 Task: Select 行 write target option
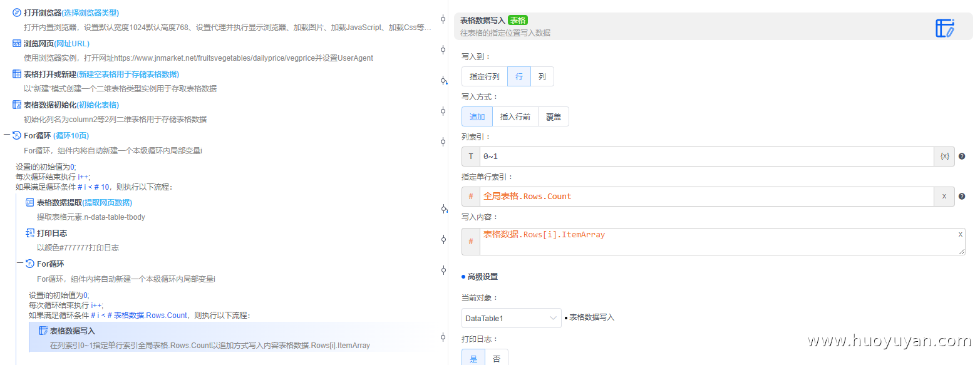[x=519, y=76]
